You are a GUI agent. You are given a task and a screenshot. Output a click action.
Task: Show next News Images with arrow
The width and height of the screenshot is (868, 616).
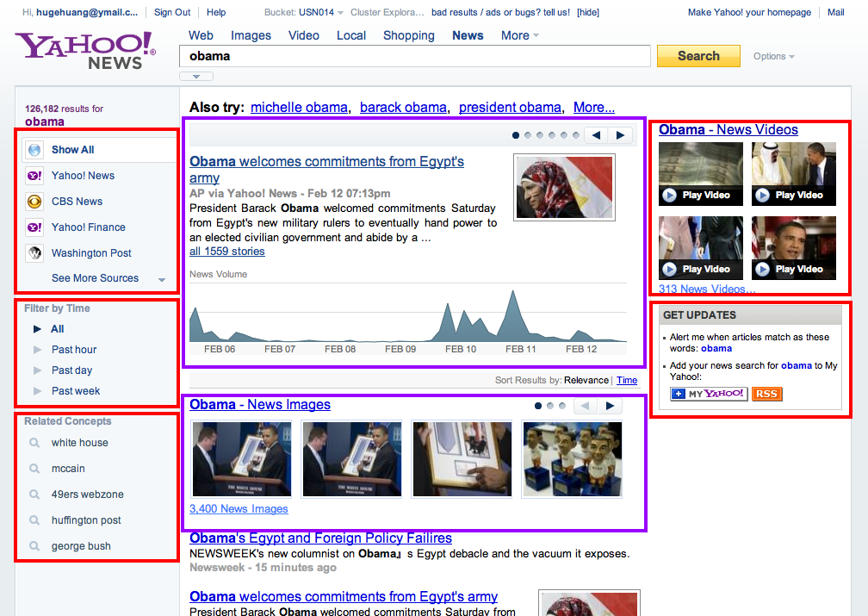tap(610, 406)
